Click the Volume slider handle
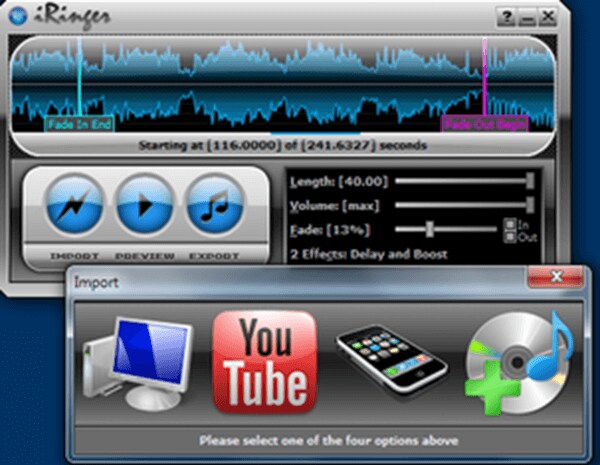This screenshot has width=600, height=465. tap(530, 205)
